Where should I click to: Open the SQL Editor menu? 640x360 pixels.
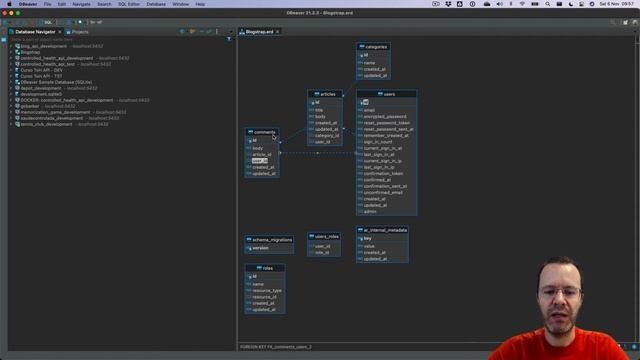[129, 4]
